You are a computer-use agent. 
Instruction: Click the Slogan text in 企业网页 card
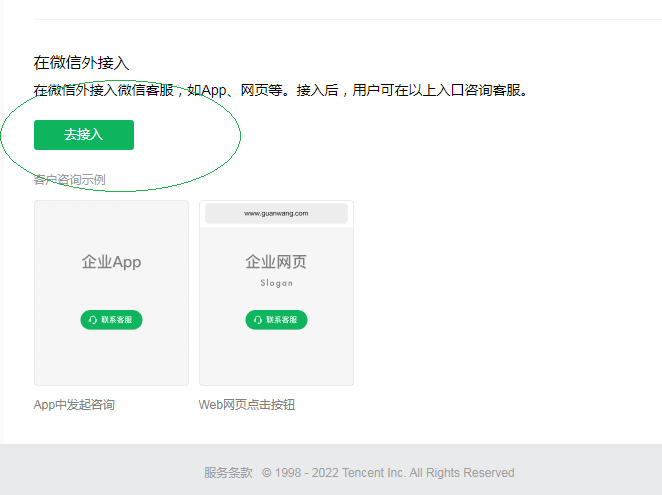coord(277,283)
